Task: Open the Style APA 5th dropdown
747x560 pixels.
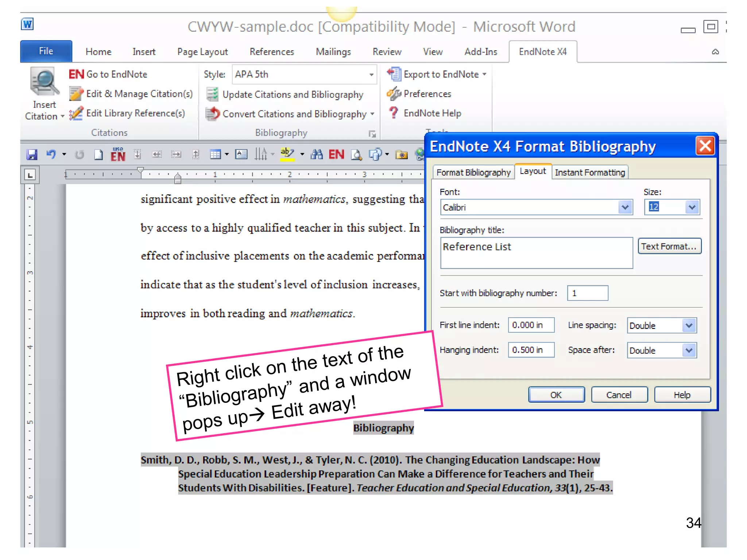Action: [x=371, y=75]
